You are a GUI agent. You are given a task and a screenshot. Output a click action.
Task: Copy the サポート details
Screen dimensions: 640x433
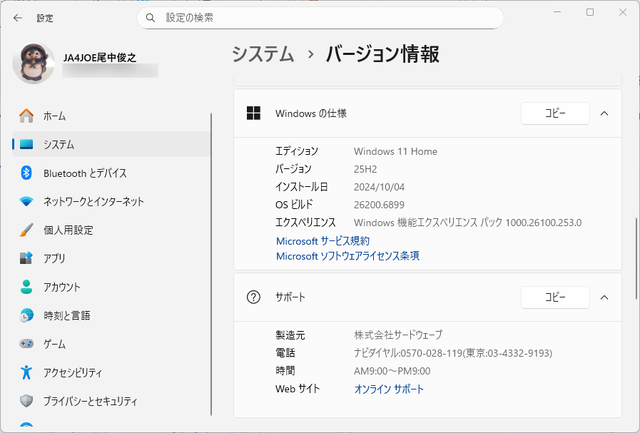pos(555,297)
